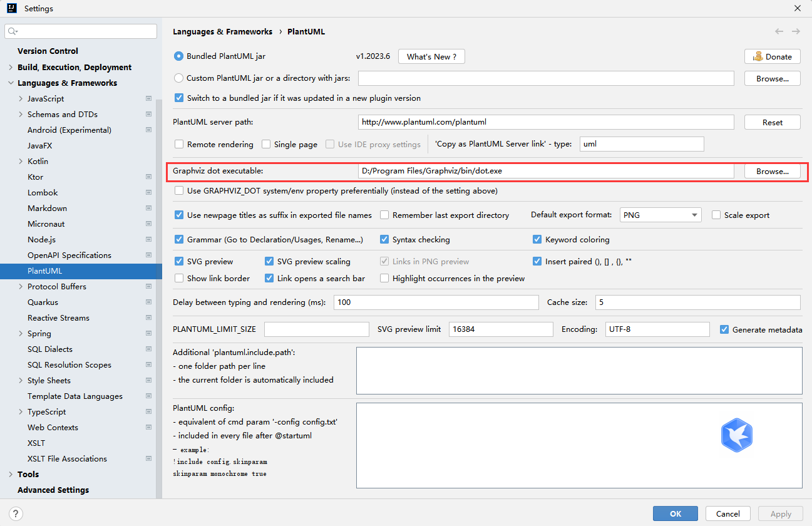Browse for Graphviz dot executable
Image resolution: width=812 pixels, height=526 pixels.
(773, 171)
